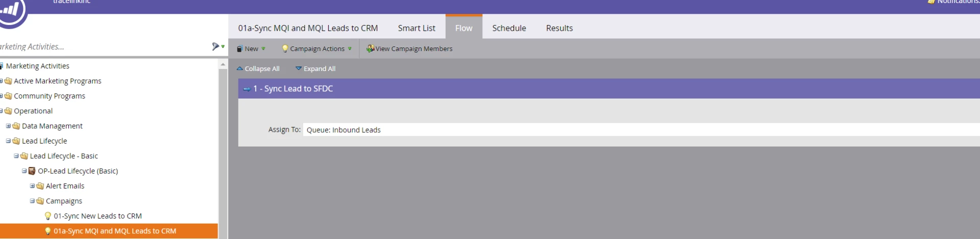980x239 pixels.
Task: Click the Operational folder icon
Action: coord(8,111)
